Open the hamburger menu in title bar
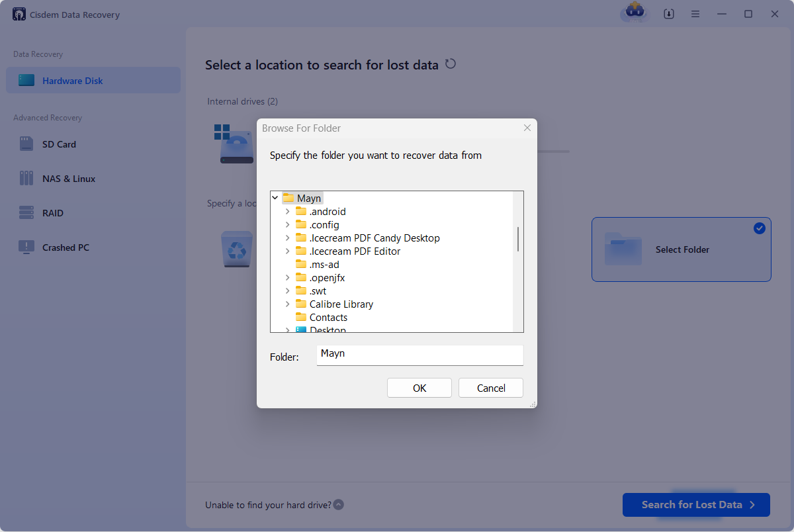Viewport: 794px width, 532px height. coord(695,14)
